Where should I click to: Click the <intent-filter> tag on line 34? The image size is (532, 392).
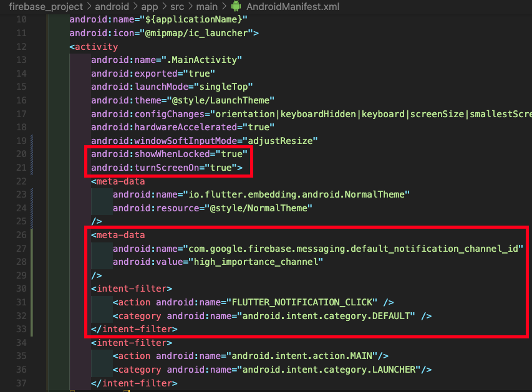(x=132, y=343)
